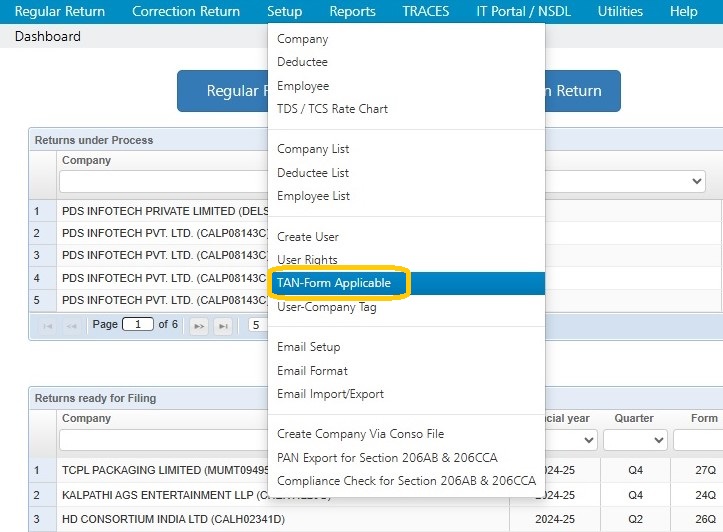This screenshot has width=723, height=532.
Task: Open the TRACES menu
Action: pos(426,12)
